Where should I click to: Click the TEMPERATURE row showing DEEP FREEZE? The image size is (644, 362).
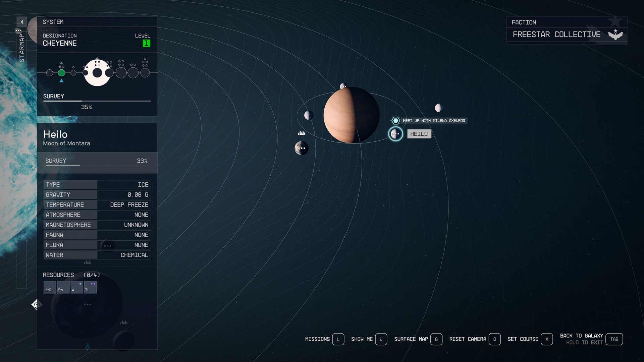[97, 205]
